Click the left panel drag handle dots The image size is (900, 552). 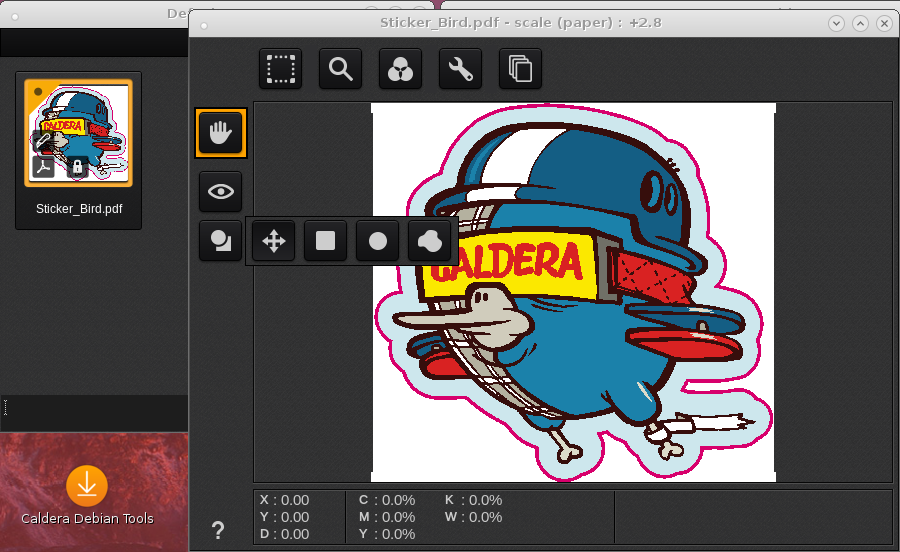click(5, 407)
